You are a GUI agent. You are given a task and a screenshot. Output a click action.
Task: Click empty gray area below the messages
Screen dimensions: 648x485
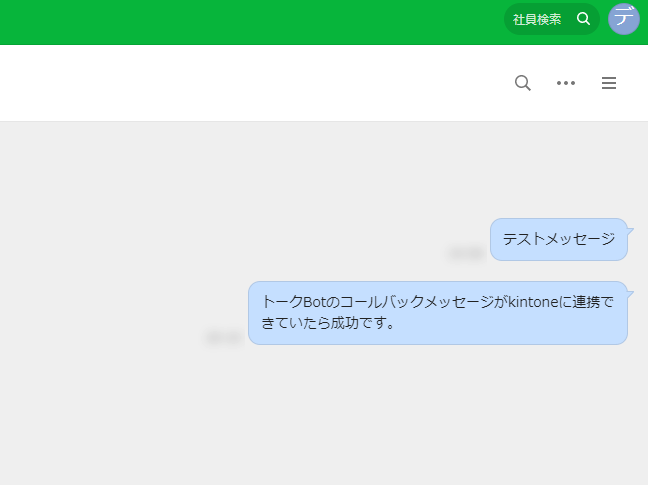click(320, 420)
